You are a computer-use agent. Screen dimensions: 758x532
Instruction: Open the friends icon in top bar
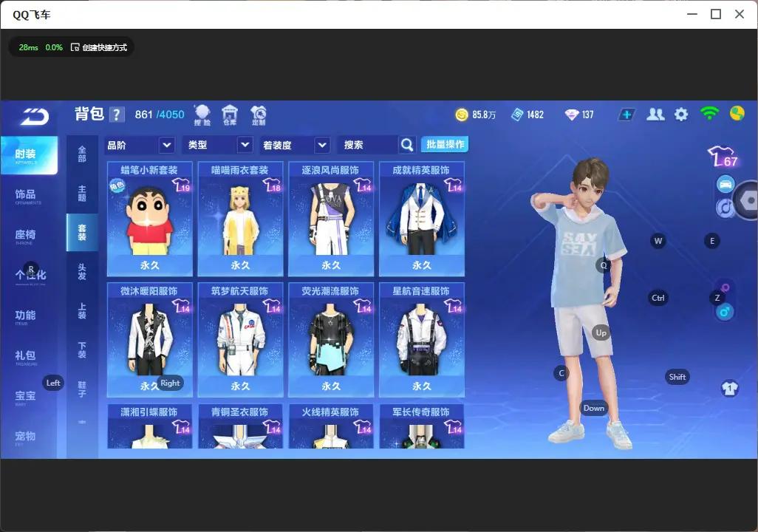(655, 115)
